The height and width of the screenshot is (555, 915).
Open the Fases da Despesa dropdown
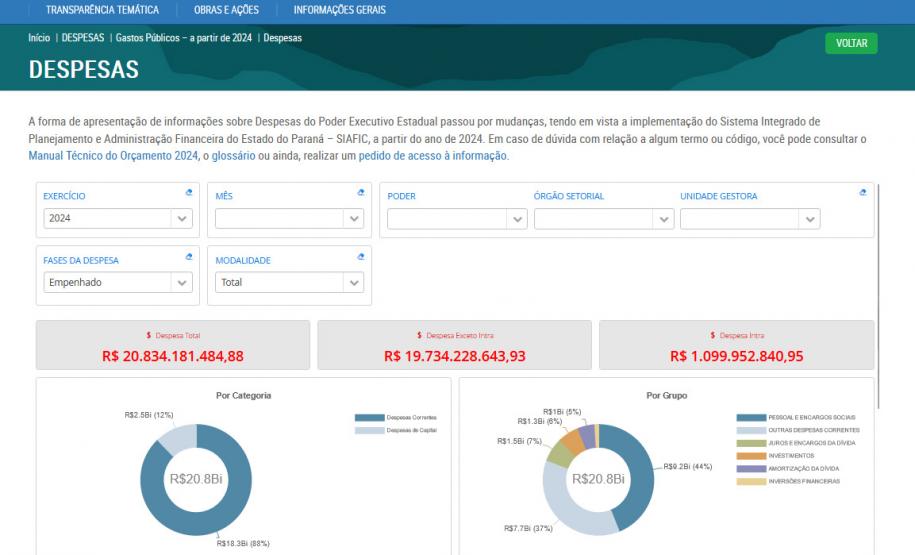click(x=117, y=282)
